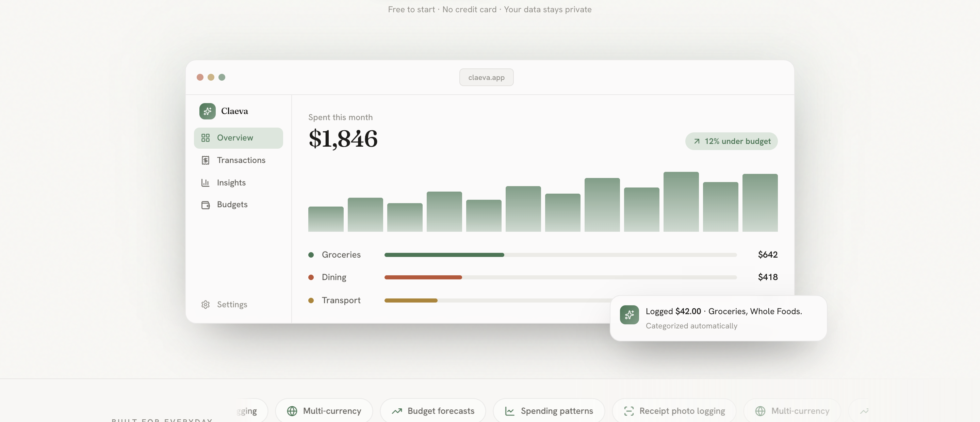Click the first bar in spending chart
This screenshot has width=980, height=422.
tap(326, 219)
